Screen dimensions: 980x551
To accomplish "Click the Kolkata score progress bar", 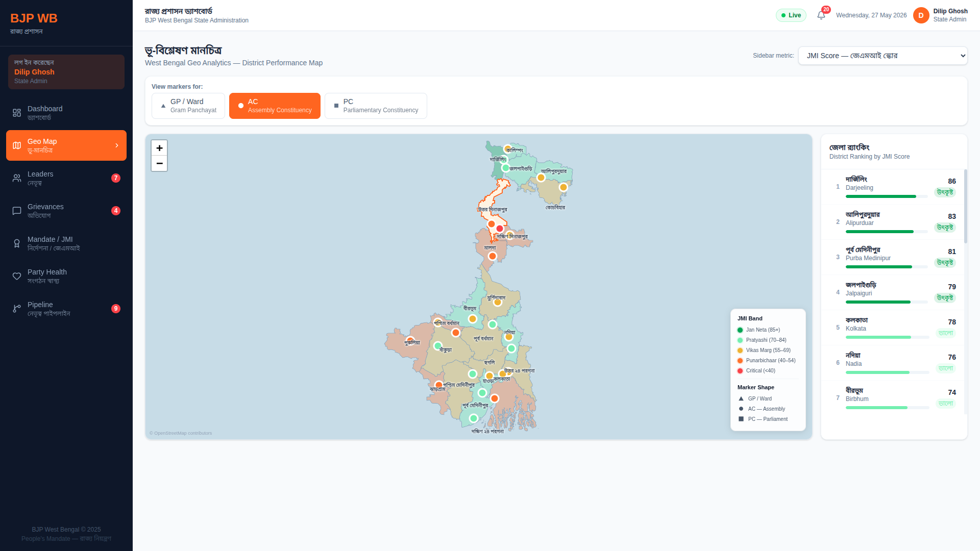I will pos(887,337).
